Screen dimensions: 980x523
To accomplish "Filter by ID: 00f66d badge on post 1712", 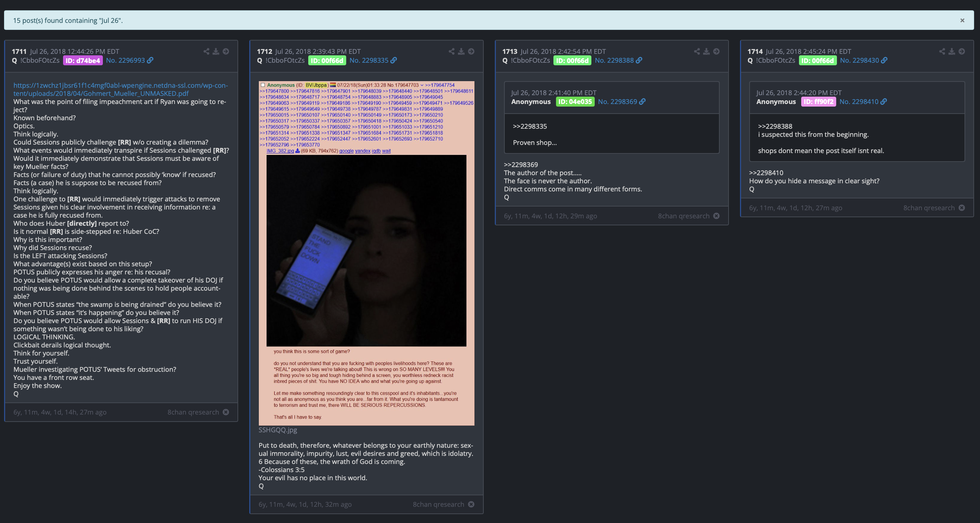I will tap(327, 60).
